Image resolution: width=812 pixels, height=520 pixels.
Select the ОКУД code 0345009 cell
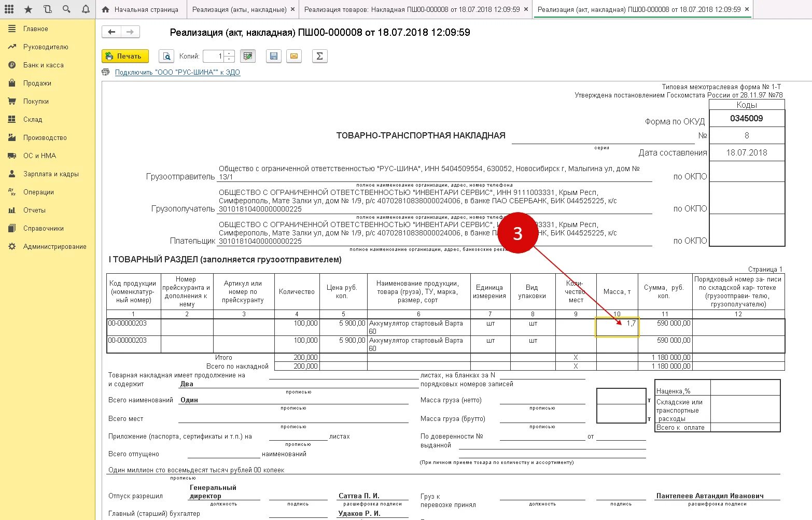coord(747,118)
